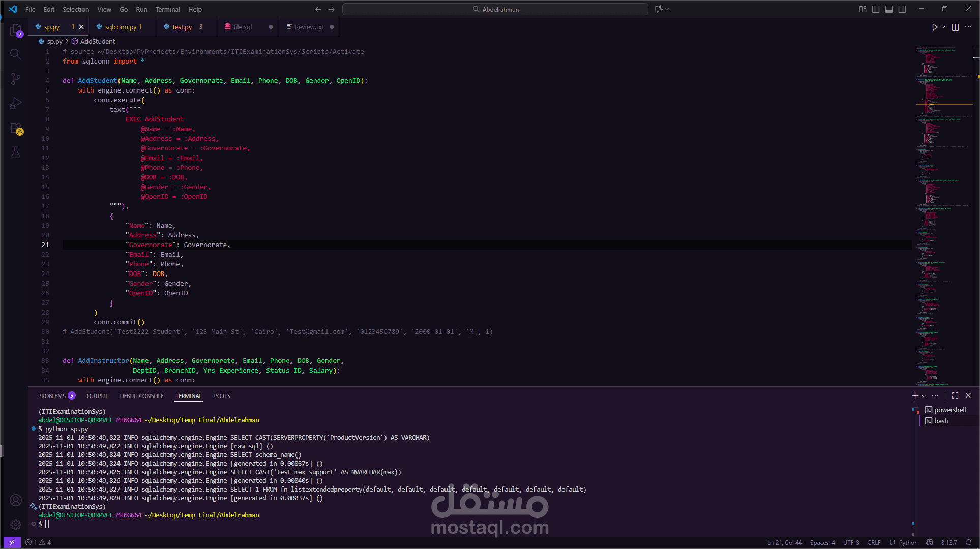Open the Search view icon

16,54
